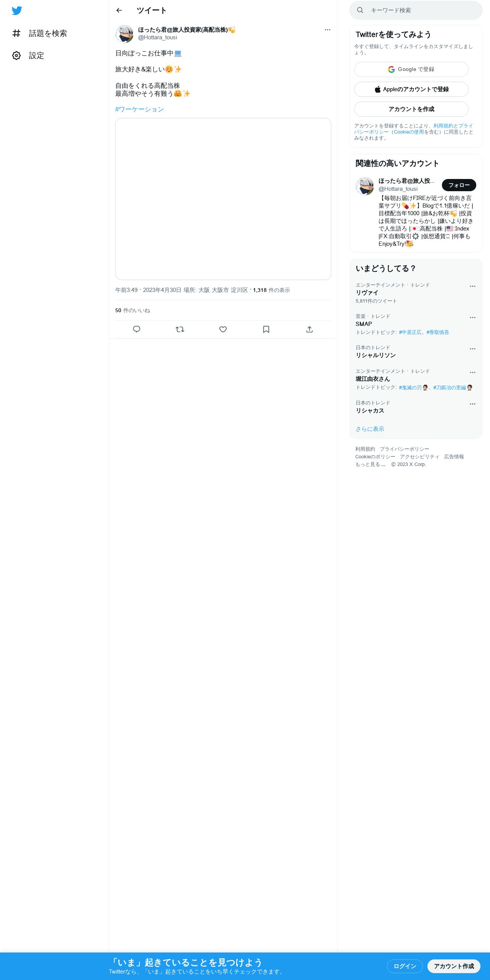Open footer 利用規約 link
This screenshot has width=490, height=980.
tap(365, 449)
